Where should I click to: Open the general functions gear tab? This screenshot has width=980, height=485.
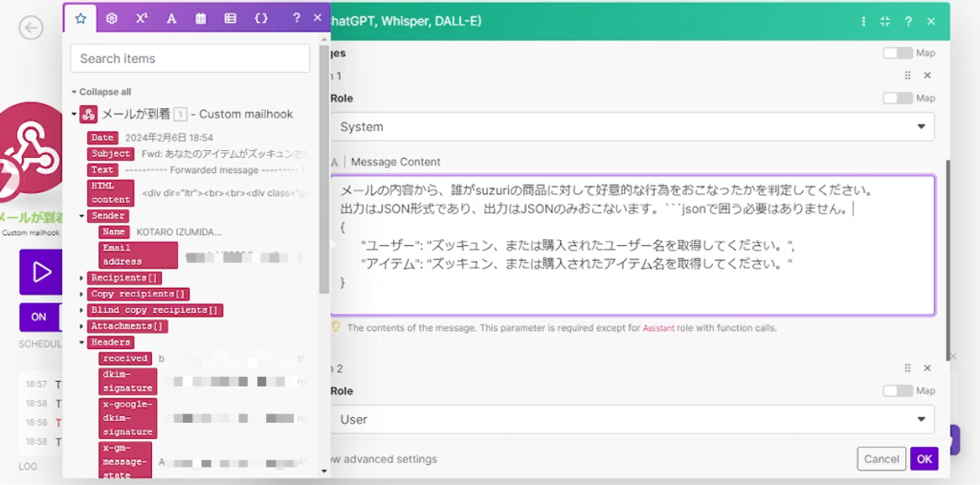tap(112, 18)
